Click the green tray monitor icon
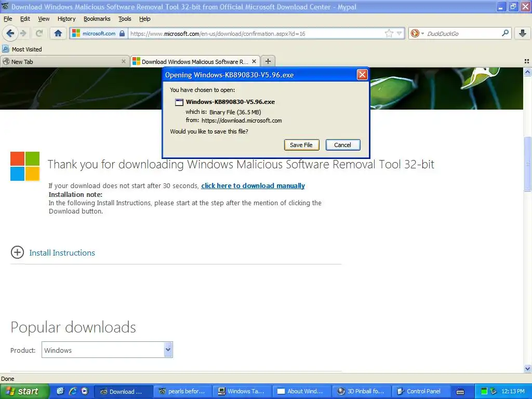The height and width of the screenshot is (399, 532). (x=484, y=392)
